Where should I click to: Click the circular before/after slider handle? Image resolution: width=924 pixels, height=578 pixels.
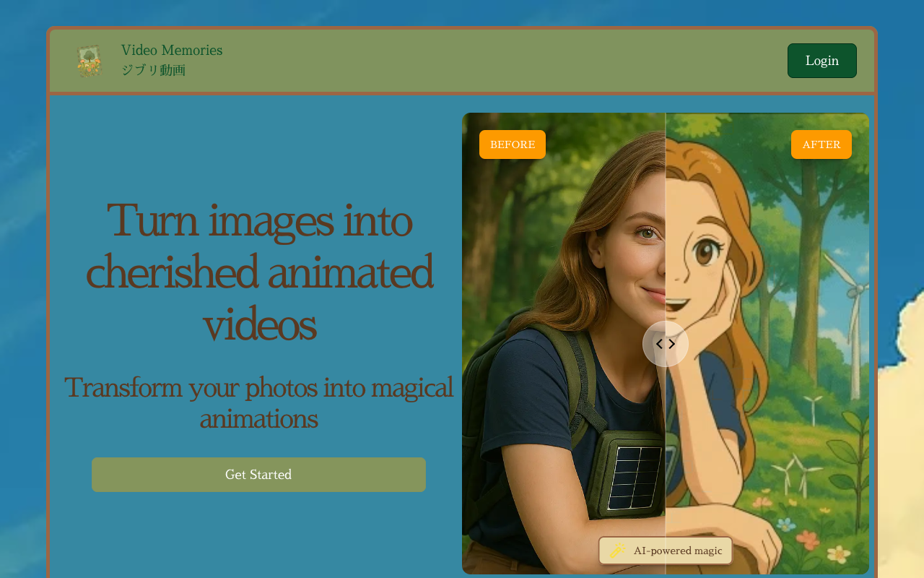(x=666, y=343)
